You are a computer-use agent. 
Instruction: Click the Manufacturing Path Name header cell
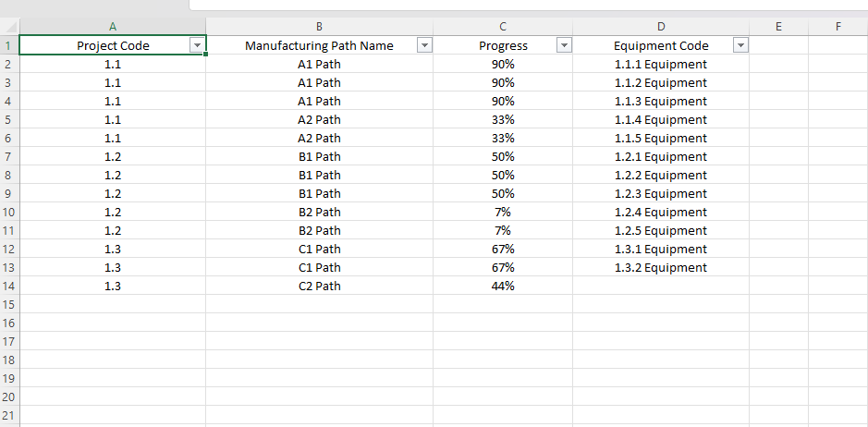click(320, 45)
